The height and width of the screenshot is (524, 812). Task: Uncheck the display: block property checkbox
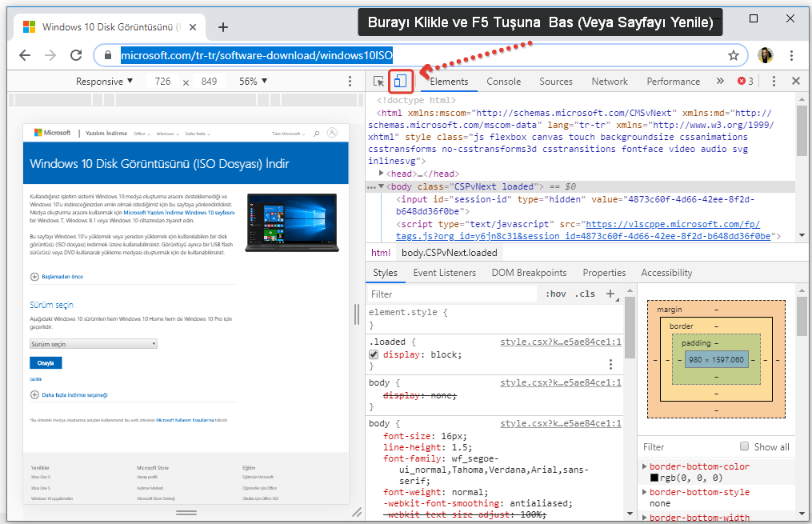[x=374, y=354]
